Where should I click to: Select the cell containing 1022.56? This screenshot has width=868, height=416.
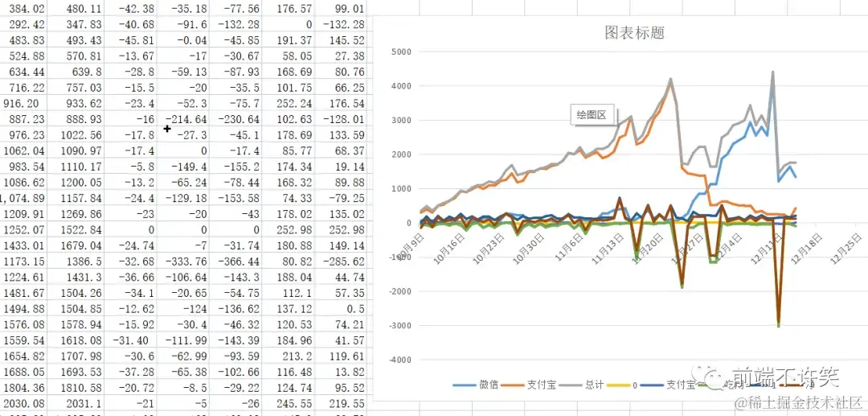point(75,135)
